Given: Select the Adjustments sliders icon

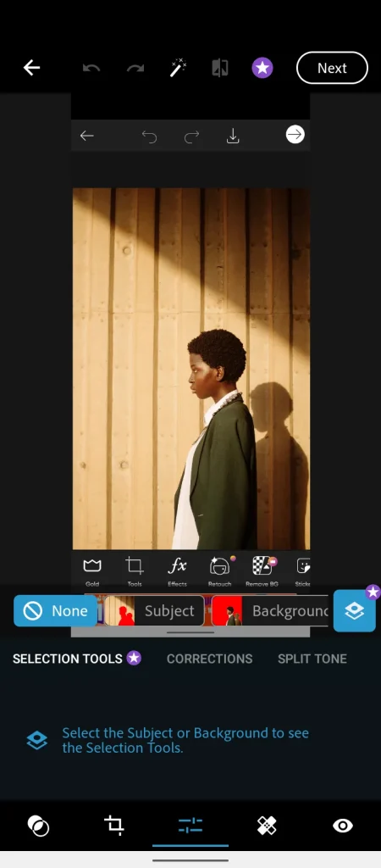Looking at the screenshot, I should pos(190,826).
